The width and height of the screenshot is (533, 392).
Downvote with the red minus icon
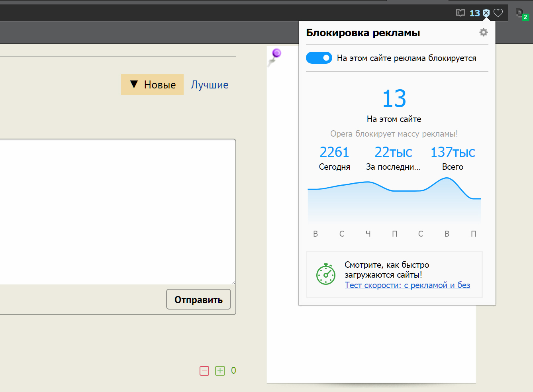(204, 371)
